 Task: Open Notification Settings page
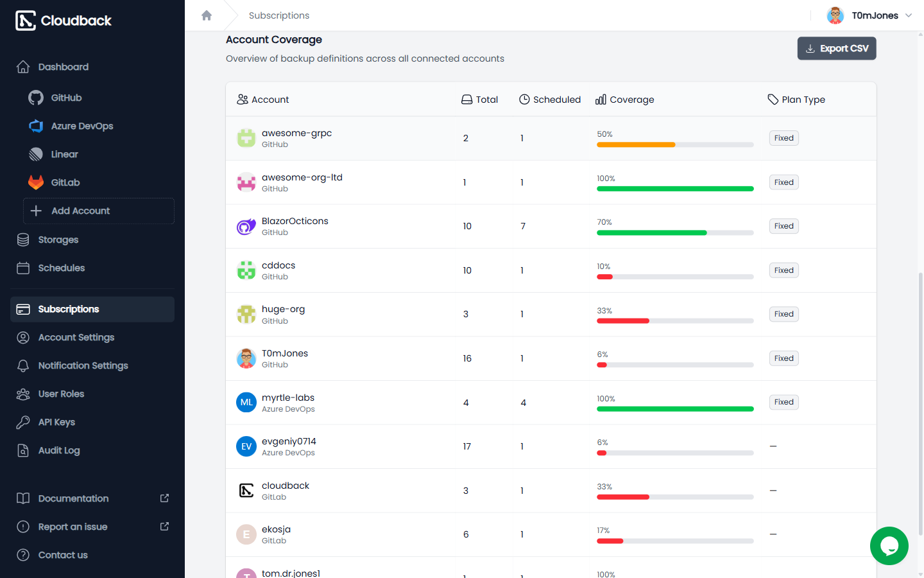92,365
